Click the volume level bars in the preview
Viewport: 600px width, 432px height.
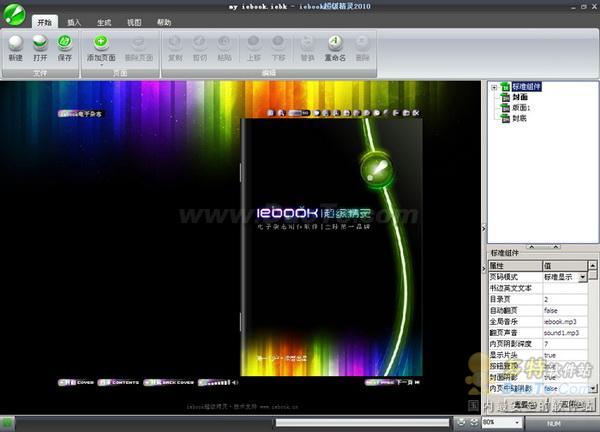pyautogui.click(x=218, y=382)
